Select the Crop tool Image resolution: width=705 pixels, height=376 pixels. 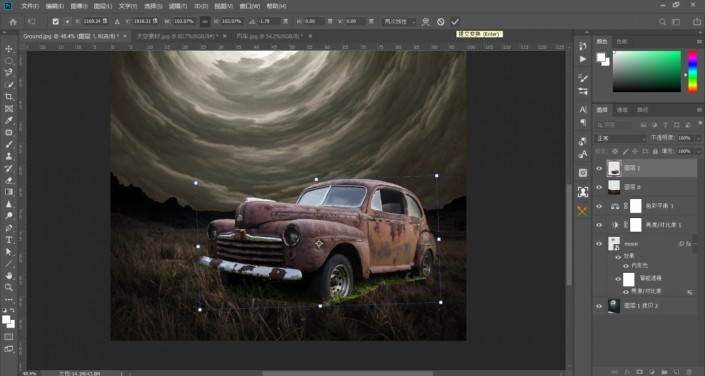tap(9, 97)
